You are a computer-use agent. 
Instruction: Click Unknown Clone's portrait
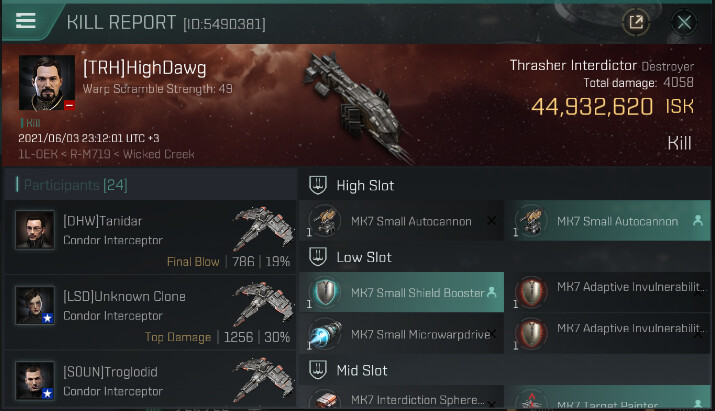click(35, 306)
